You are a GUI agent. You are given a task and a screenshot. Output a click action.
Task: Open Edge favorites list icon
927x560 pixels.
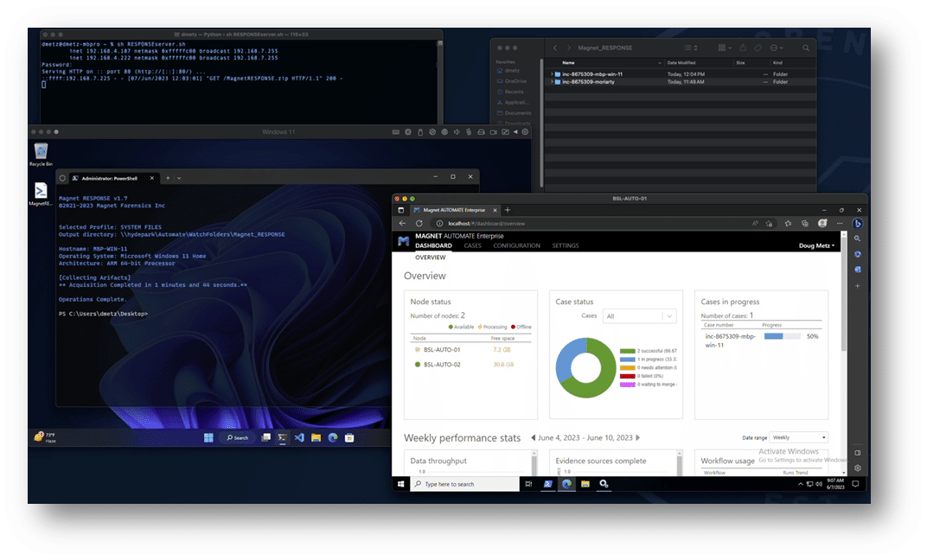788,223
